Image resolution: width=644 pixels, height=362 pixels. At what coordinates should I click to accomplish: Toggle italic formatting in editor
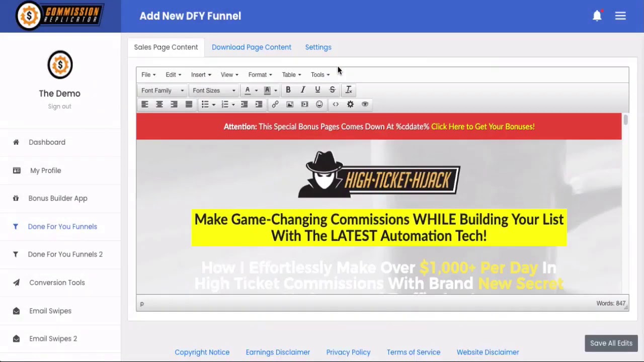coord(303,90)
